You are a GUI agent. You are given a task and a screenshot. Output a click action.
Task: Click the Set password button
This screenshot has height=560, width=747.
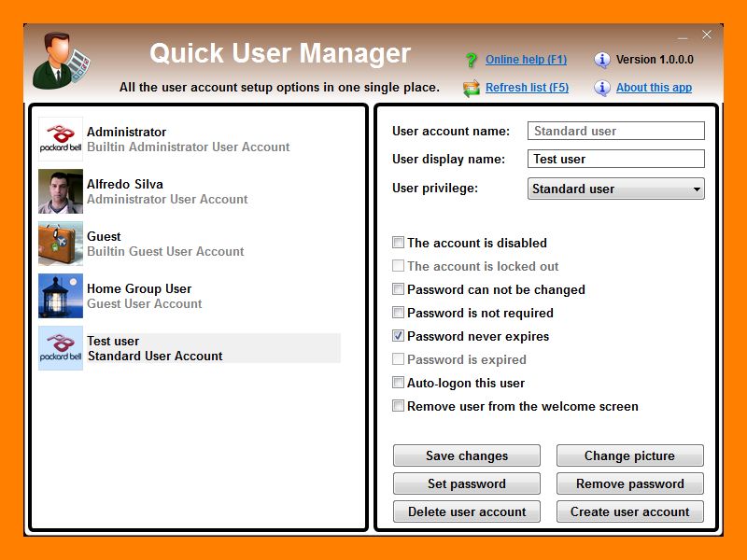pyautogui.click(x=466, y=483)
